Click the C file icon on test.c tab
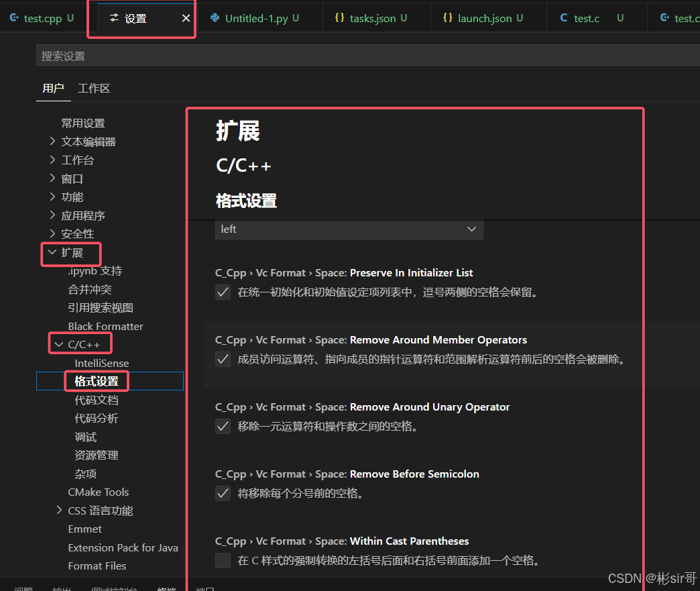Viewport: 700px width, 591px height. (x=564, y=18)
